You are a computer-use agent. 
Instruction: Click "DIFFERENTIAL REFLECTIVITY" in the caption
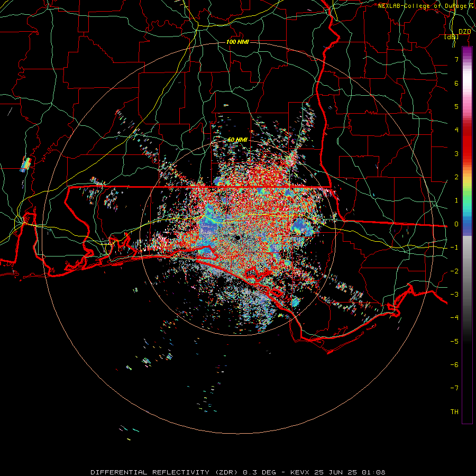(x=150, y=472)
